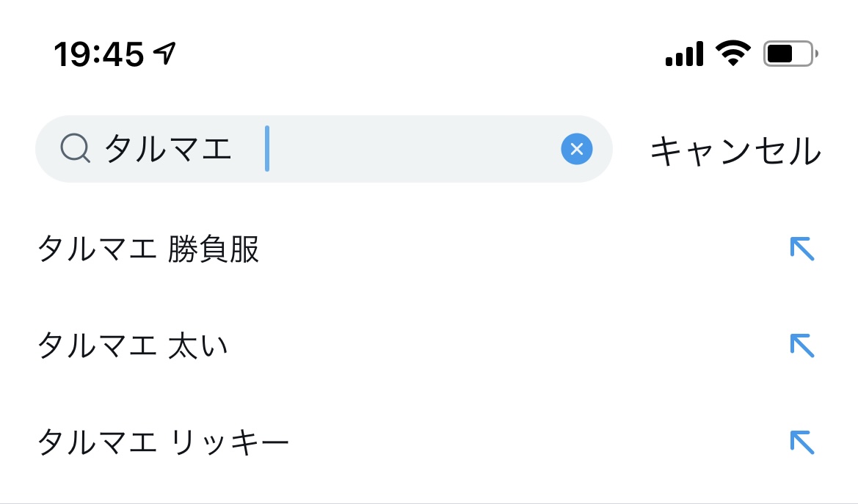Tap the arrow icon beside タルマエ 太い
This screenshot has width=858, height=504.
click(802, 346)
